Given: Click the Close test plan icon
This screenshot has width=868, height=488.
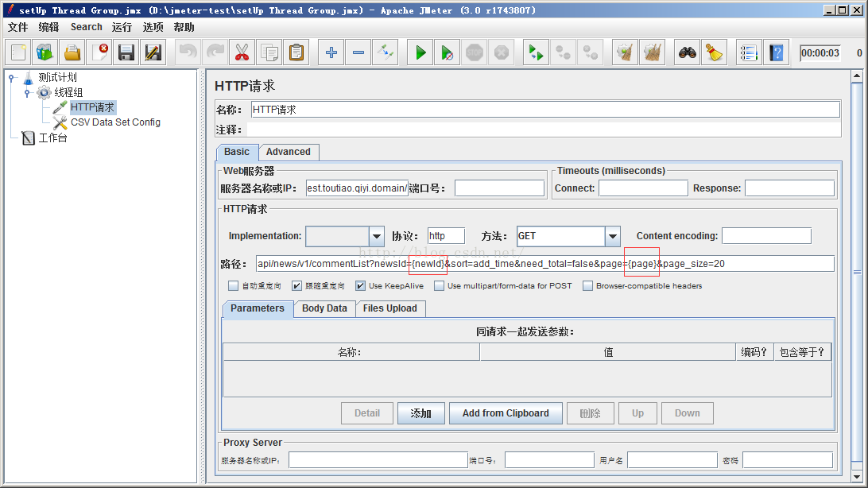Looking at the screenshot, I should pyautogui.click(x=99, y=53).
